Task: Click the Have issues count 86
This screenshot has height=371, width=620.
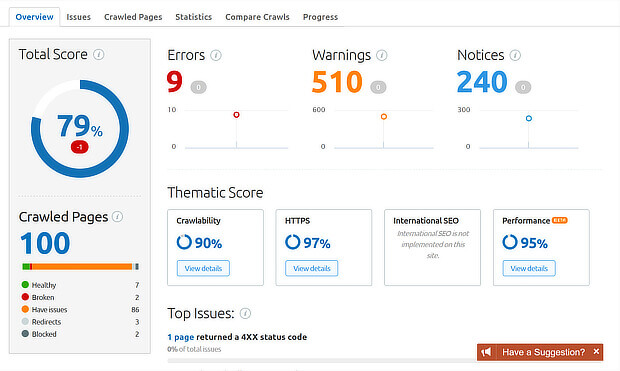Action: click(x=135, y=310)
